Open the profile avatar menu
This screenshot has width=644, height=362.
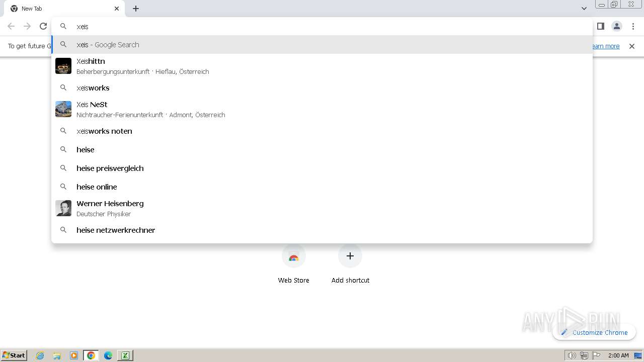pos(616,26)
